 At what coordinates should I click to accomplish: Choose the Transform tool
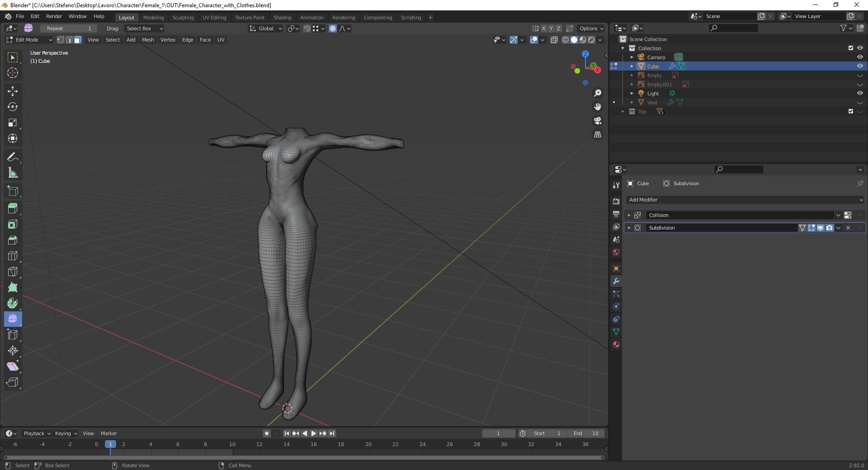[13, 138]
